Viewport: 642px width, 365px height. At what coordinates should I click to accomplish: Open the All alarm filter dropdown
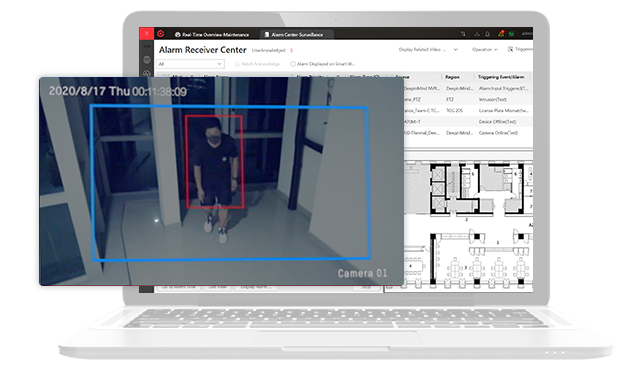(x=191, y=64)
